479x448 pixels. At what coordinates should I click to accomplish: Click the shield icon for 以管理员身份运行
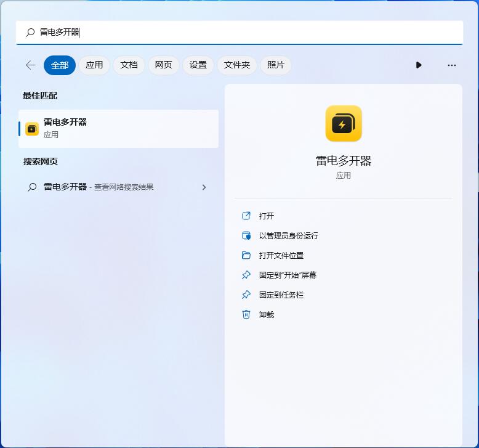point(246,235)
